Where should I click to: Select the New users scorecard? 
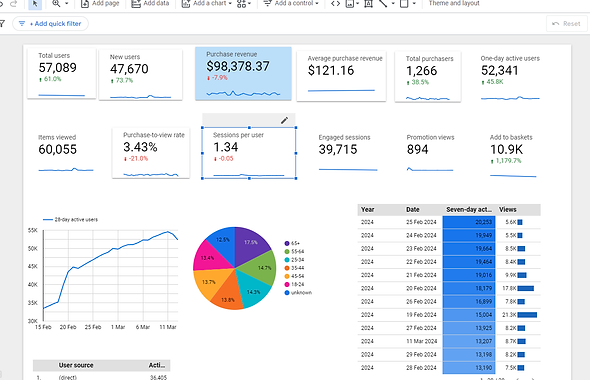tap(141, 75)
